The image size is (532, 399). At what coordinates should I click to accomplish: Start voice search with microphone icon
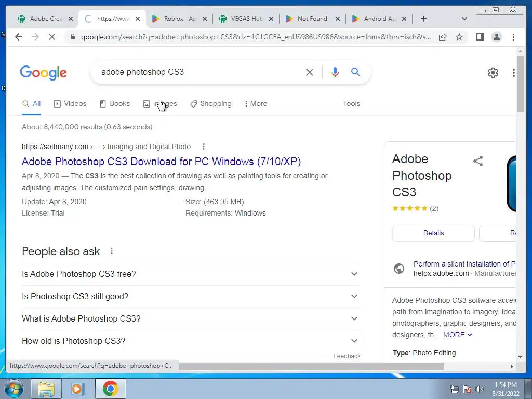click(335, 72)
